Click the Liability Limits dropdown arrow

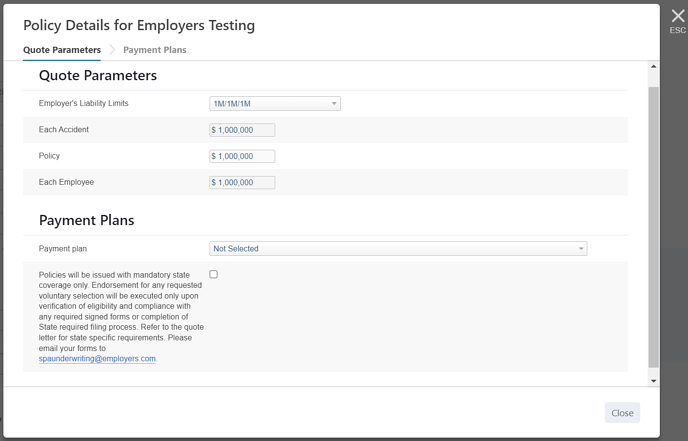click(334, 104)
